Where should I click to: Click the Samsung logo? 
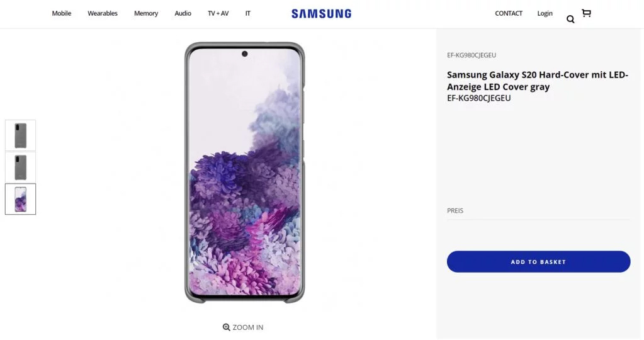tap(321, 13)
